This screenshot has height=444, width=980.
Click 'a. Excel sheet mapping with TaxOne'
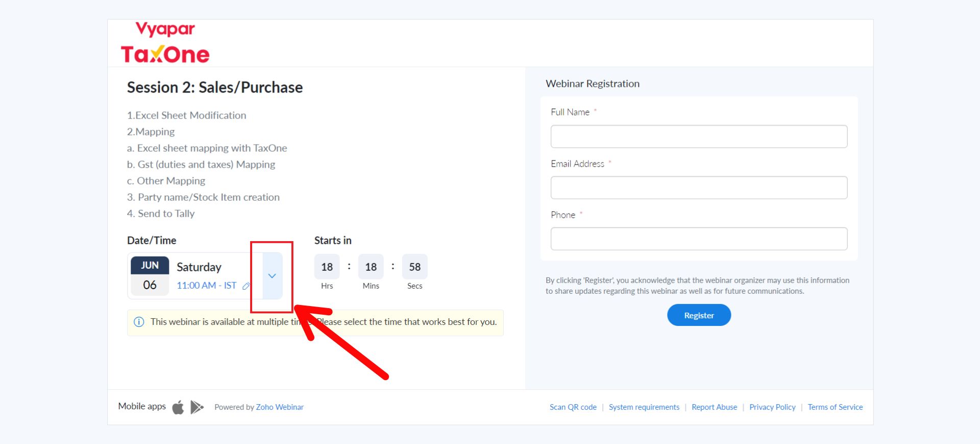207,148
